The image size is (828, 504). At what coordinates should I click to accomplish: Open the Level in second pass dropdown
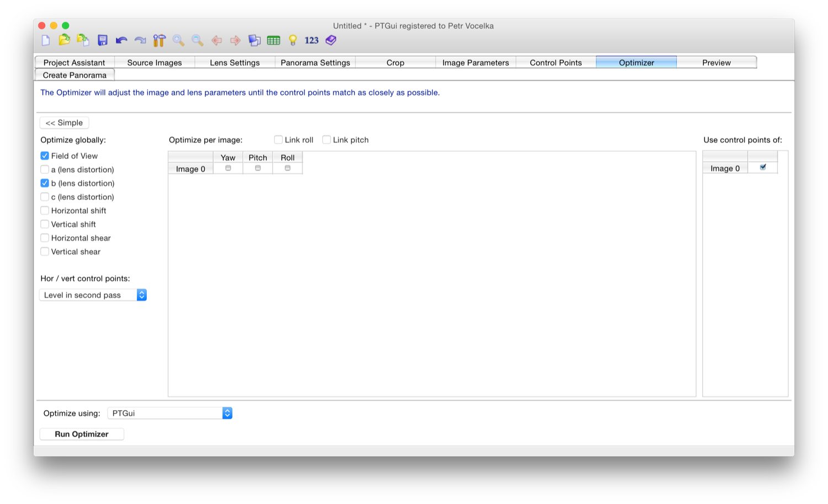[x=93, y=295]
